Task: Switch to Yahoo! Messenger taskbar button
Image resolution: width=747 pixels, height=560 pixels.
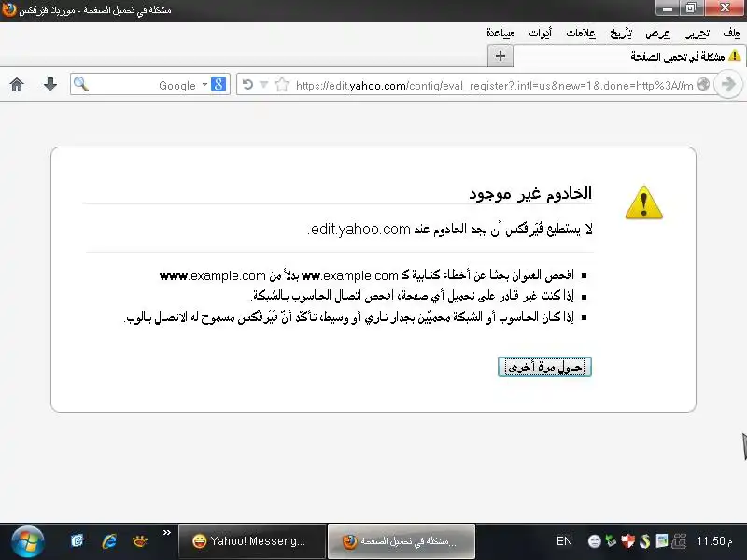Action: pyautogui.click(x=252, y=541)
